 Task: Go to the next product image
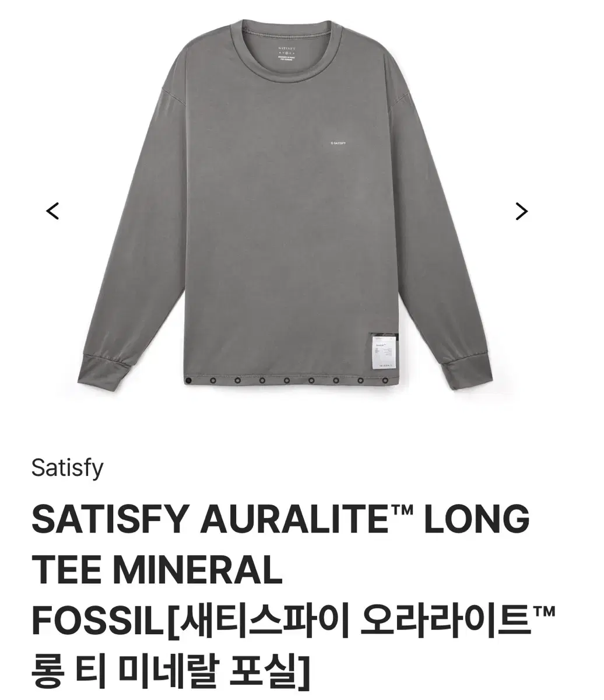[x=522, y=211]
